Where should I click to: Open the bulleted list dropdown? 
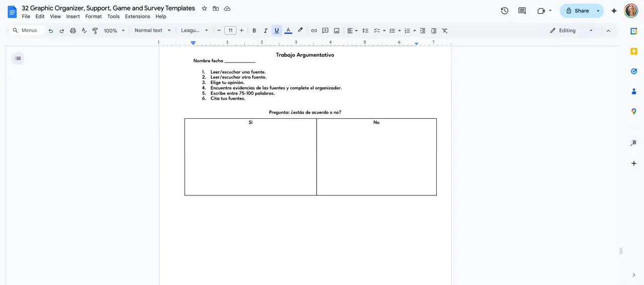[394, 31]
